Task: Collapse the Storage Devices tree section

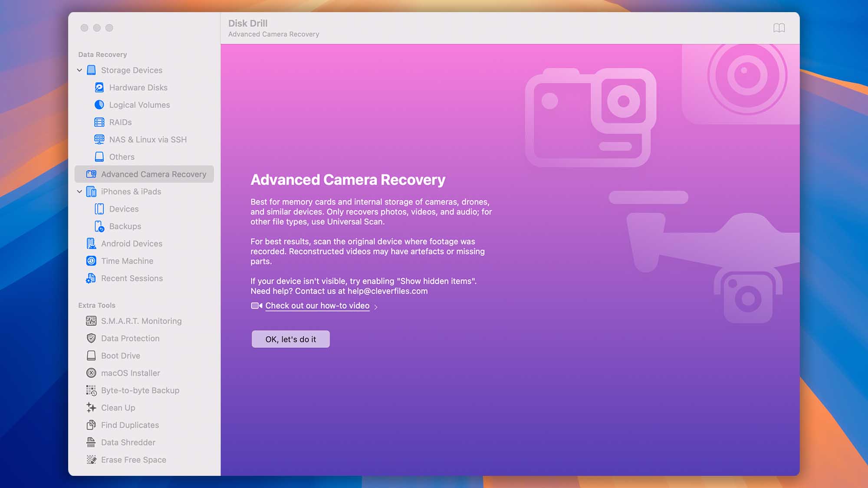Action: pyautogui.click(x=79, y=70)
